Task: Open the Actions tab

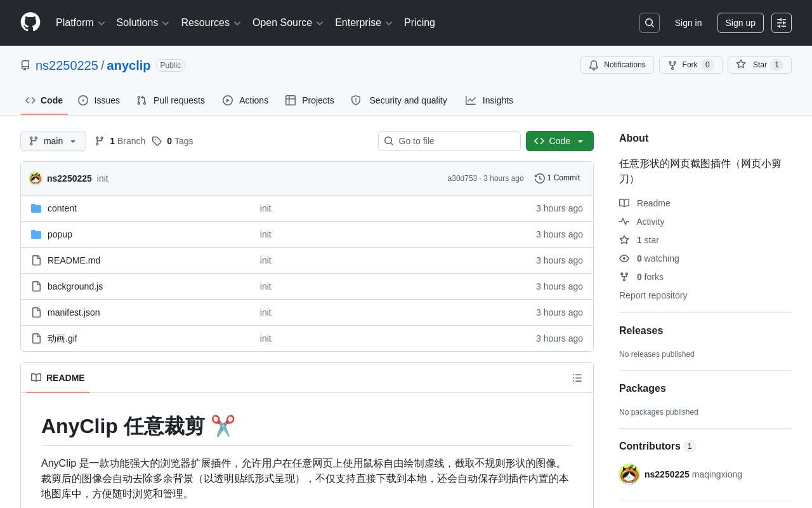Action: click(246, 100)
